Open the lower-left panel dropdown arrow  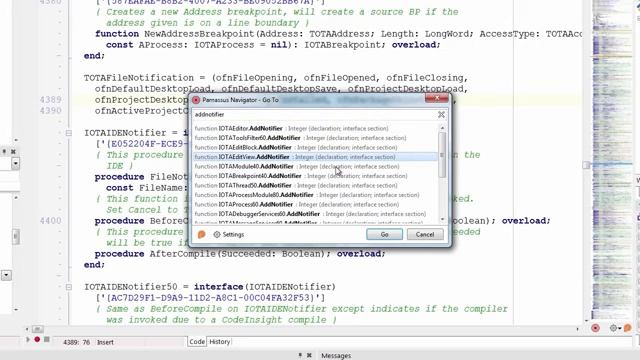tap(6, 275)
